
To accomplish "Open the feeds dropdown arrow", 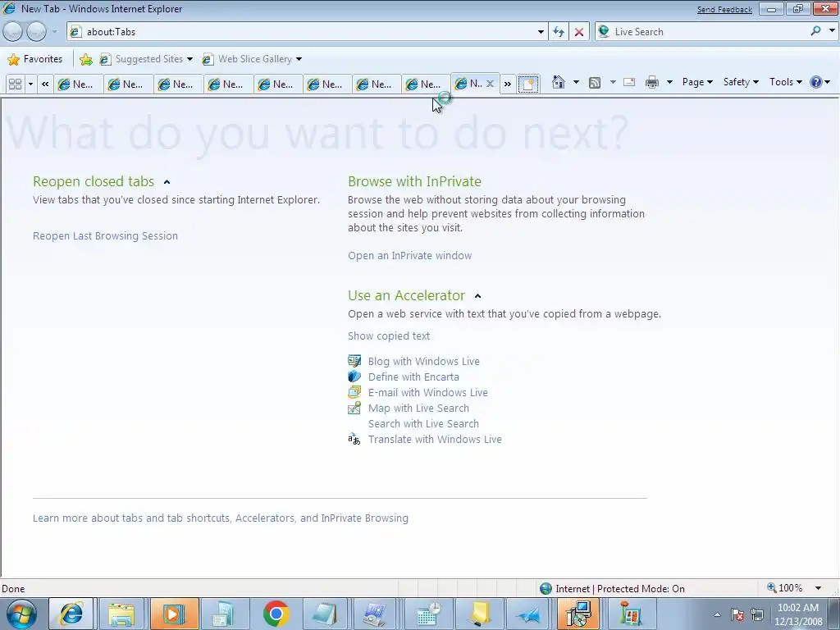I will [x=613, y=82].
